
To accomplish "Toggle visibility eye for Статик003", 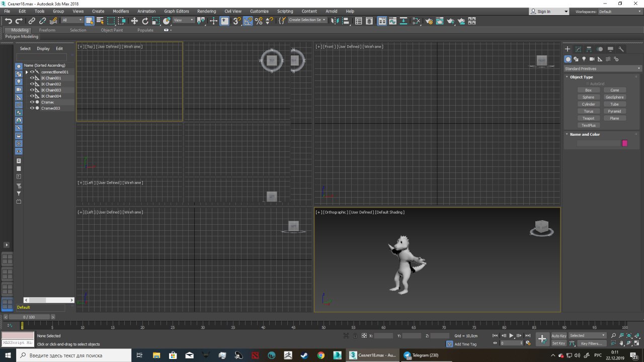I will click(x=32, y=108).
